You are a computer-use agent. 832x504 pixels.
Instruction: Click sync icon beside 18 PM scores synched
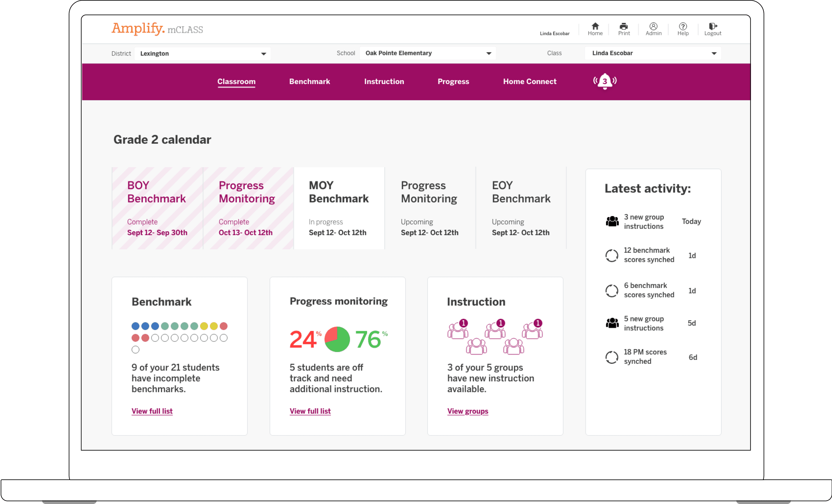point(612,357)
